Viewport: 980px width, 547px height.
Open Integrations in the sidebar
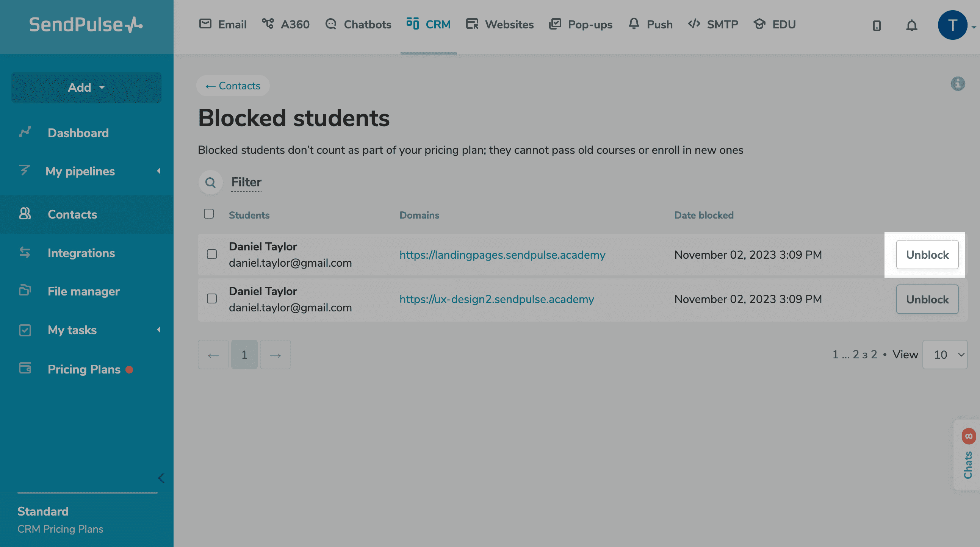pyautogui.click(x=81, y=253)
